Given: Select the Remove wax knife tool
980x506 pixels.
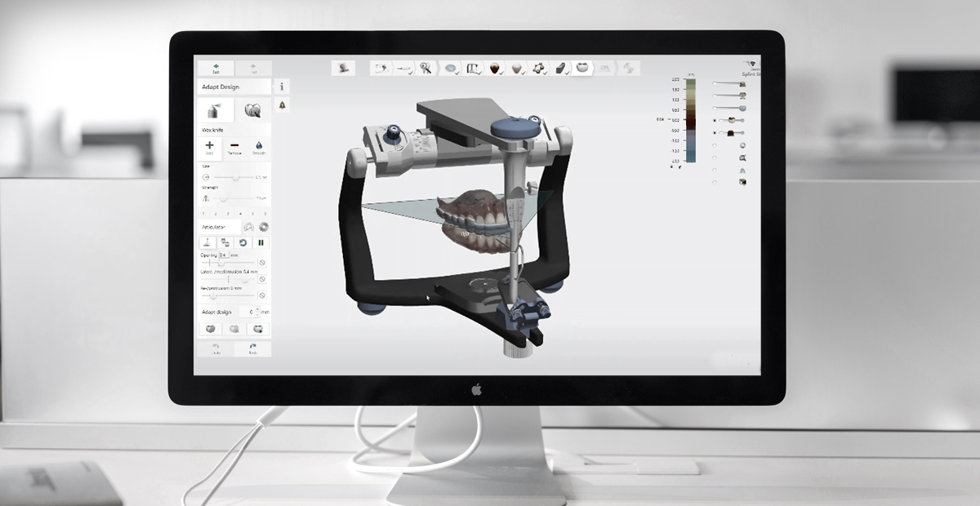Looking at the screenshot, I should point(234,148).
